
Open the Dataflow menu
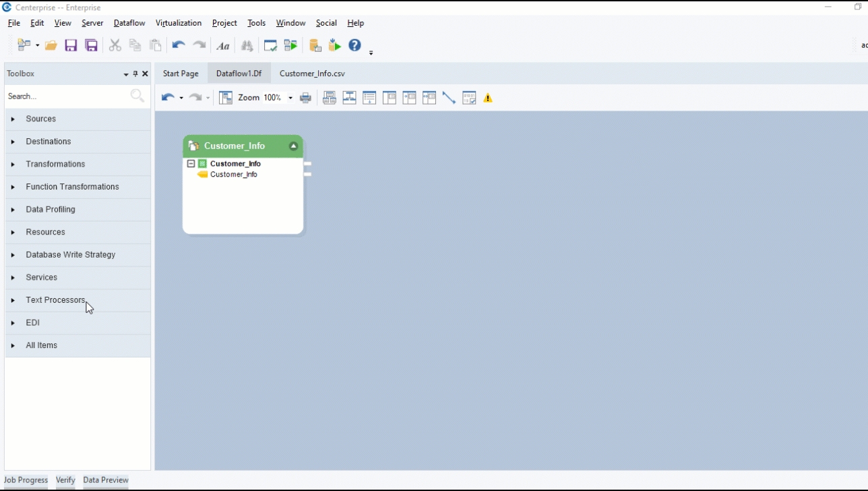(x=129, y=23)
